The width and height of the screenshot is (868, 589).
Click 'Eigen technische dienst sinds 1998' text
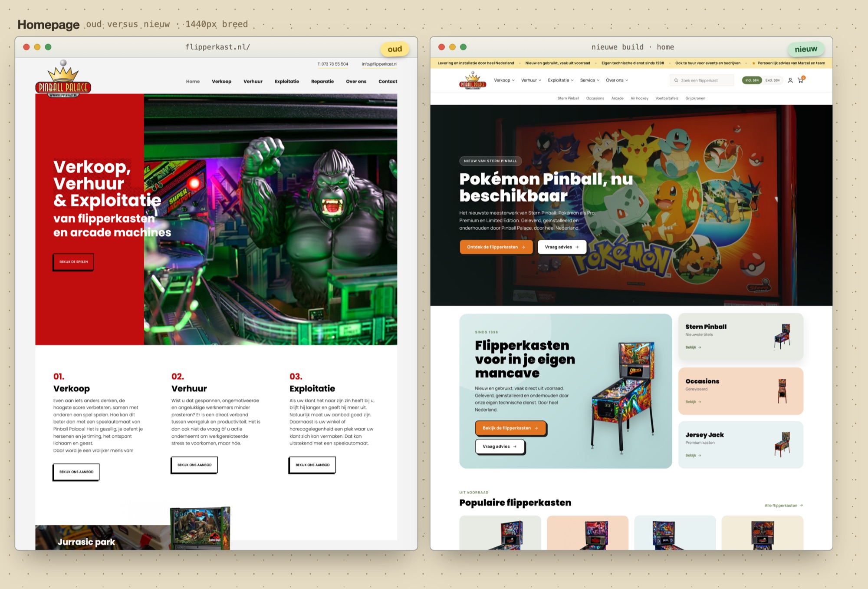[632, 63]
